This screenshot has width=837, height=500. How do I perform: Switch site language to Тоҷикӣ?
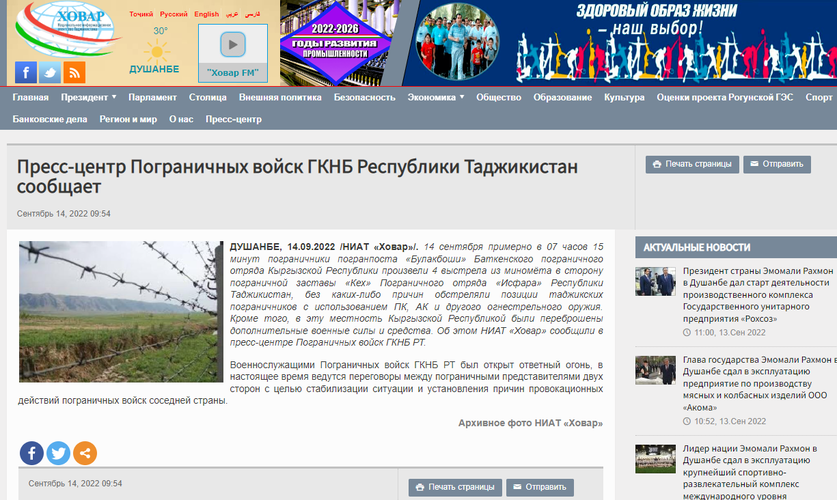click(141, 14)
